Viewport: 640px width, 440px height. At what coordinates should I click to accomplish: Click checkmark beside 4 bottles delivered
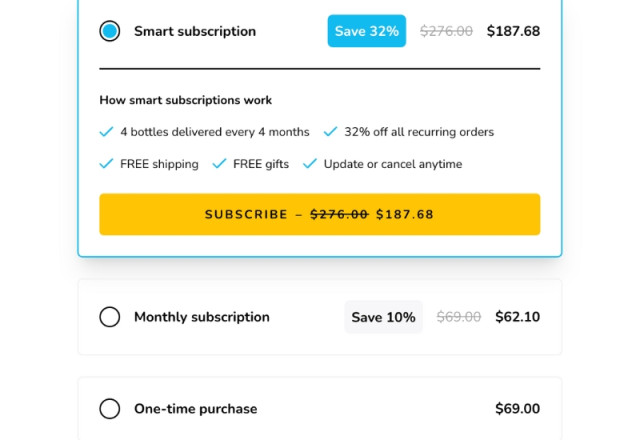pos(106,132)
